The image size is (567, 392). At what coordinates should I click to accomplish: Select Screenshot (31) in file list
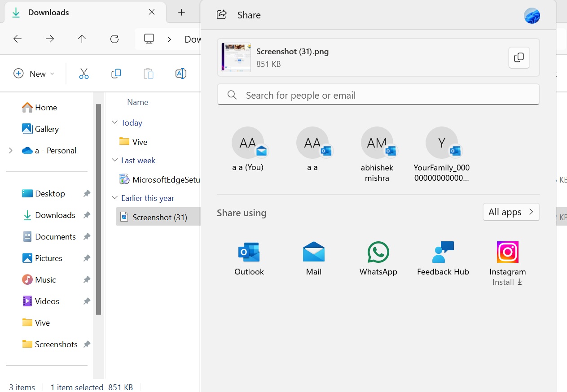(158, 217)
